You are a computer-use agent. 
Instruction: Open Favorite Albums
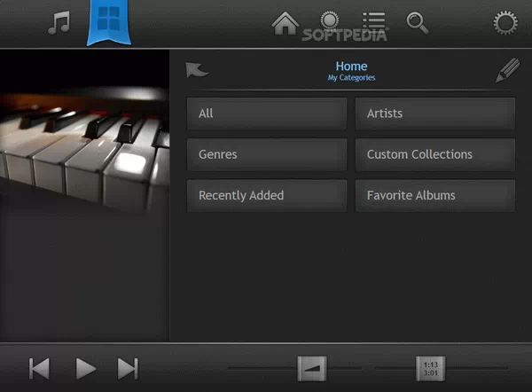tap(434, 195)
